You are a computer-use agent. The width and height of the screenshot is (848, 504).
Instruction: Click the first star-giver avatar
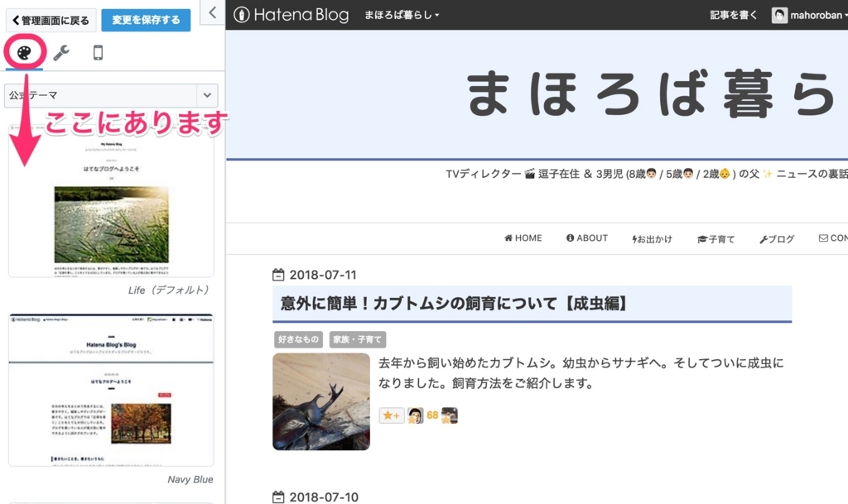click(x=416, y=415)
